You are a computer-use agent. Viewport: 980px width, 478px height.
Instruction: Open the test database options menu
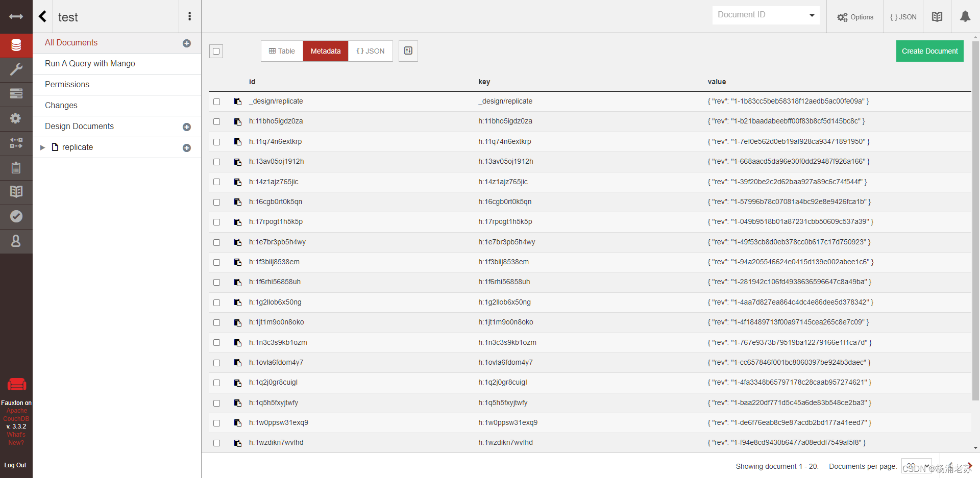click(190, 16)
